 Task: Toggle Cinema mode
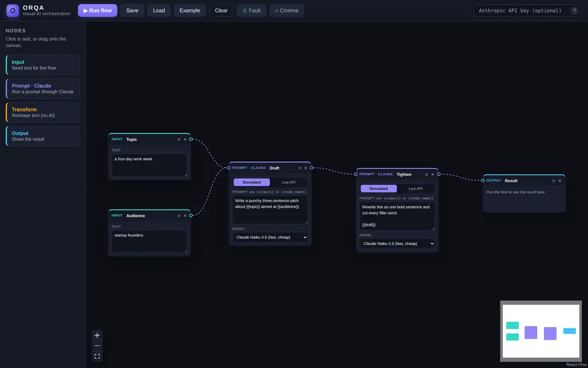(287, 11)
